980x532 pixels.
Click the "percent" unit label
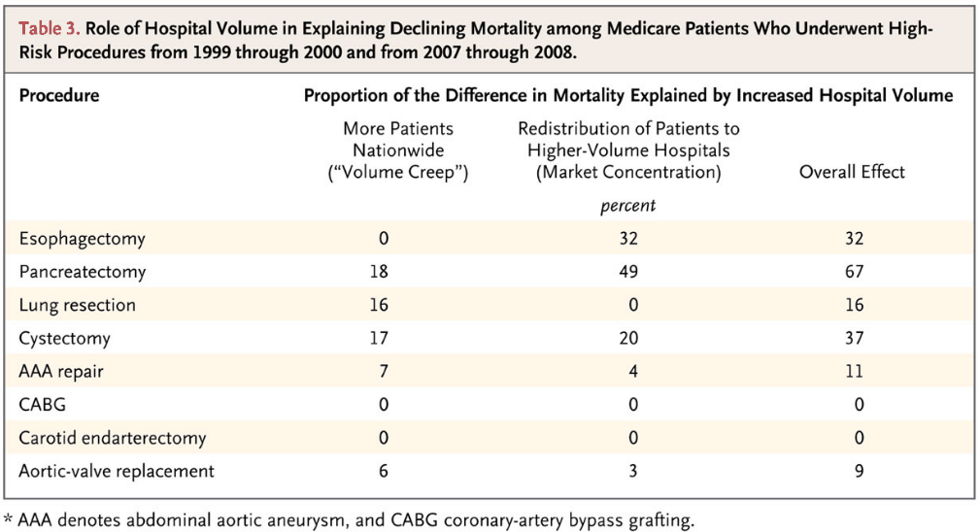point(628,206)
